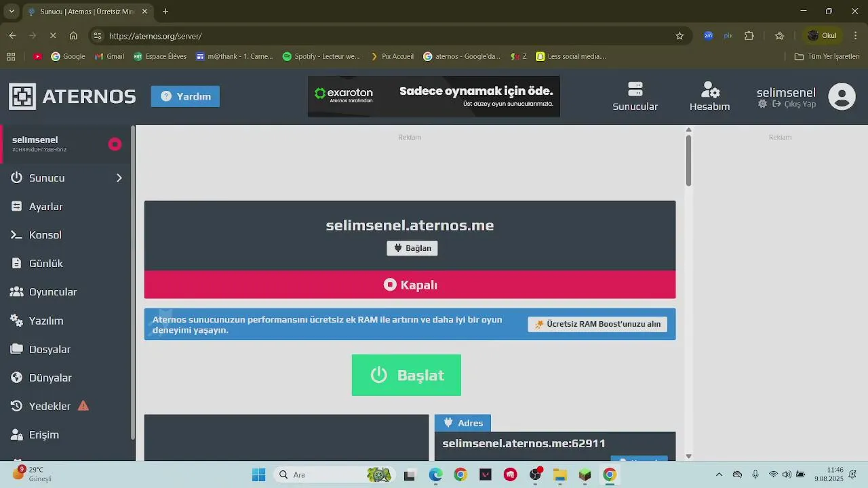The height and width of the screenshot is (488, 868).
Task: Open the Google bookmark
Action: tap(68, 56)
